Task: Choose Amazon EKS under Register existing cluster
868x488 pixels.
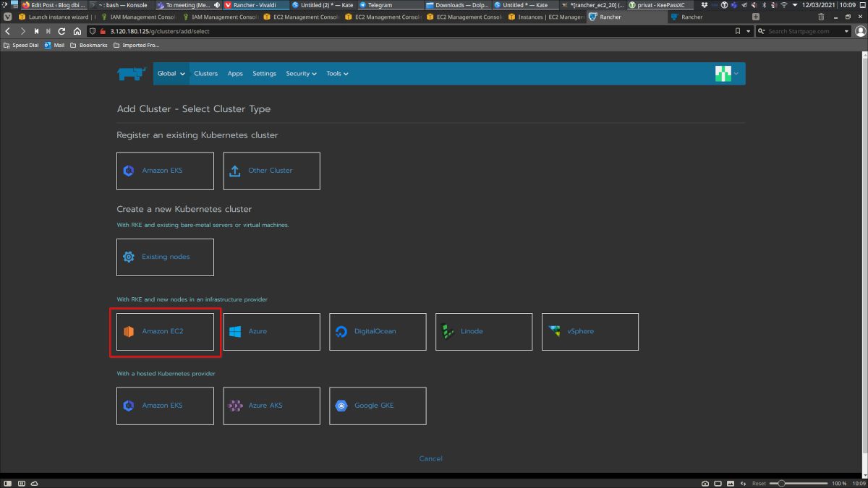Action: tap(165, 171)
